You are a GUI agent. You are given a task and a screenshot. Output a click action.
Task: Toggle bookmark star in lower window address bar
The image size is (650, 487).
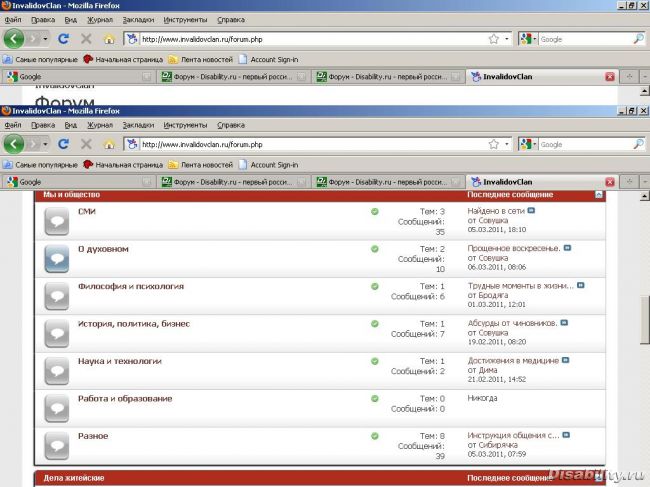click(x=493, y=144)
